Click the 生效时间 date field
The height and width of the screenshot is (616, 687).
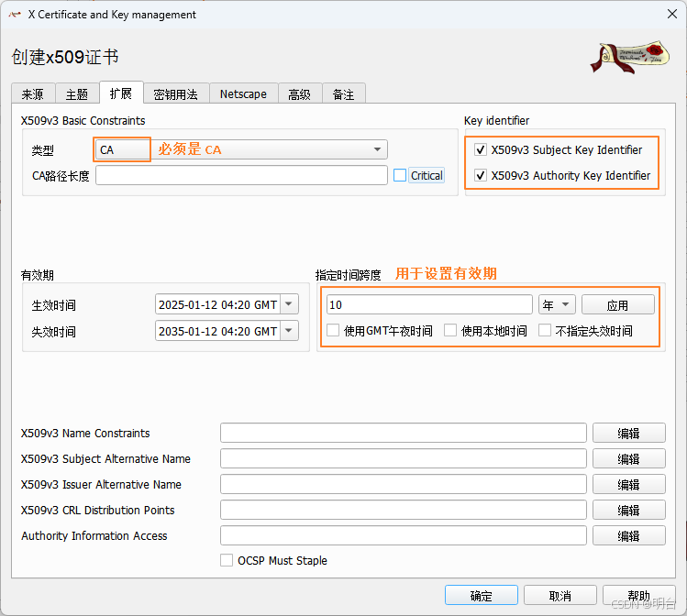point(217,304)
